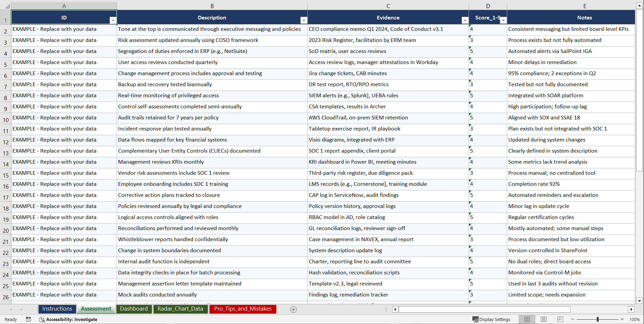Switch to Normal view in status bar
The width and height of the screenshot is (644, 324).
click(x=527, y=319)
